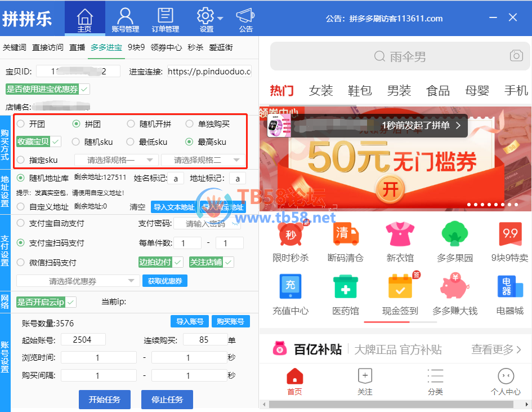Tap the 个人中心 profile icon

(x=506, y=376)
